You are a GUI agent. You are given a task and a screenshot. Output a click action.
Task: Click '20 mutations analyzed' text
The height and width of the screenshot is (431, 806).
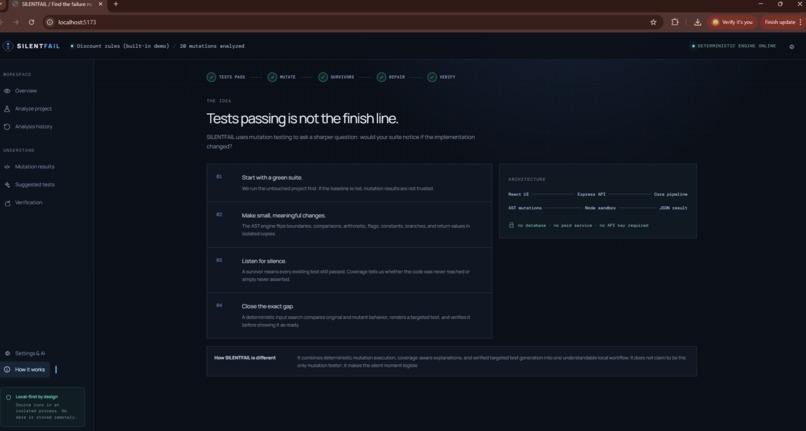tap(212, 46)
